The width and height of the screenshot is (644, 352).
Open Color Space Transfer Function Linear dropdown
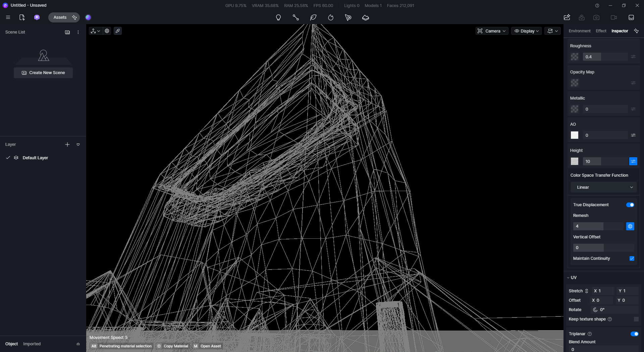(603, 187)
